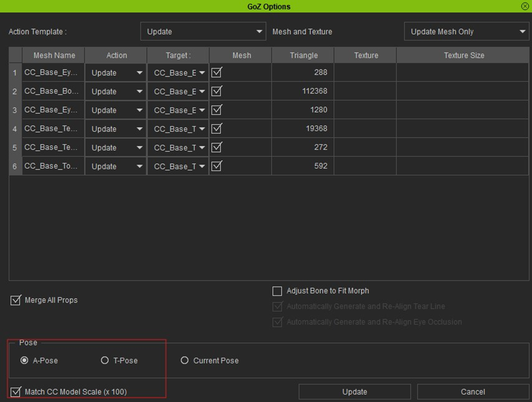This screenshot has height=402, width=532.
Task: Uncheck the Mesh checkbox for 112368 triangles
Action: [216, 91]
